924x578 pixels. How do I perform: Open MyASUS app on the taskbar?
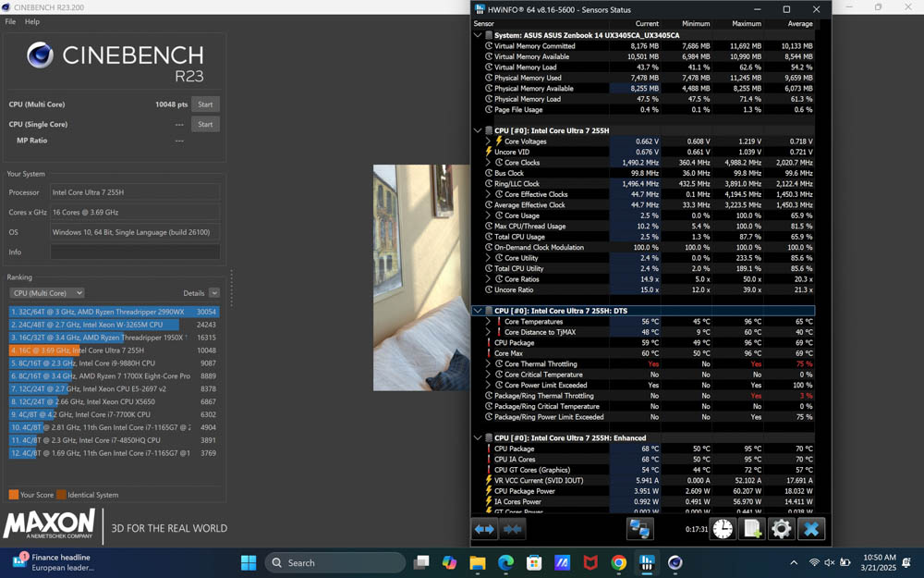click(x=562, y=562)
